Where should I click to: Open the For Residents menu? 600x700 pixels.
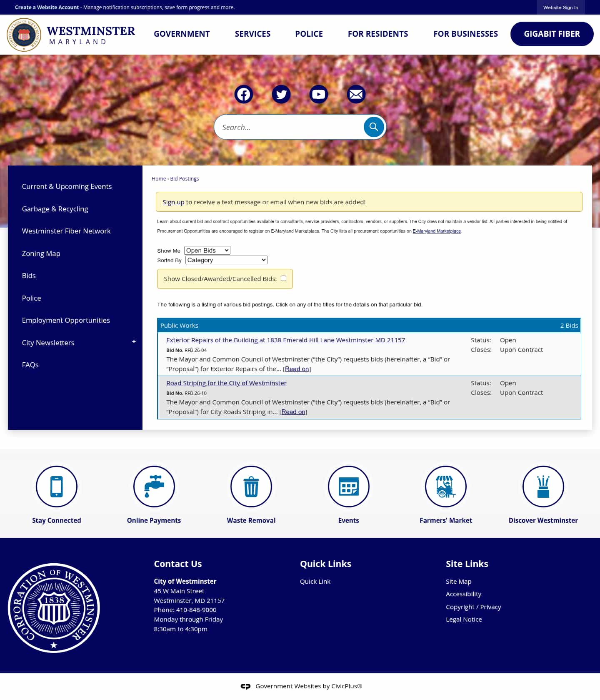pyautogui.click(x=378, y=34)
